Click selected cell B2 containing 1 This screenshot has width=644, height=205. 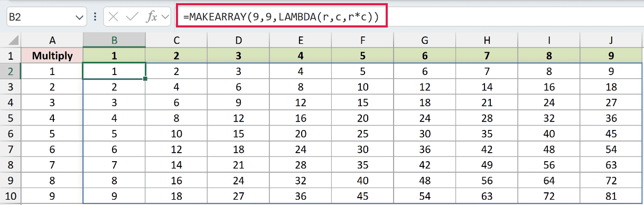(x=114, y=71)
